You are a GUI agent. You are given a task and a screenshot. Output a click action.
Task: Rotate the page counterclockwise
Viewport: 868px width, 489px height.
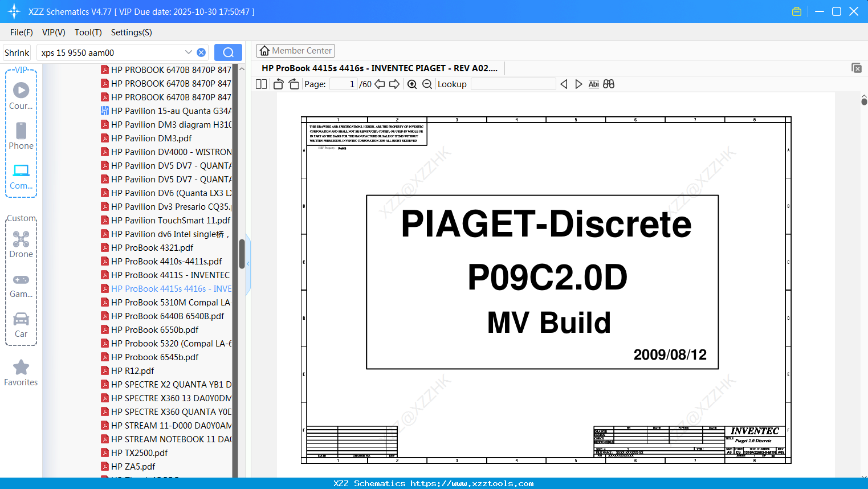278,84
